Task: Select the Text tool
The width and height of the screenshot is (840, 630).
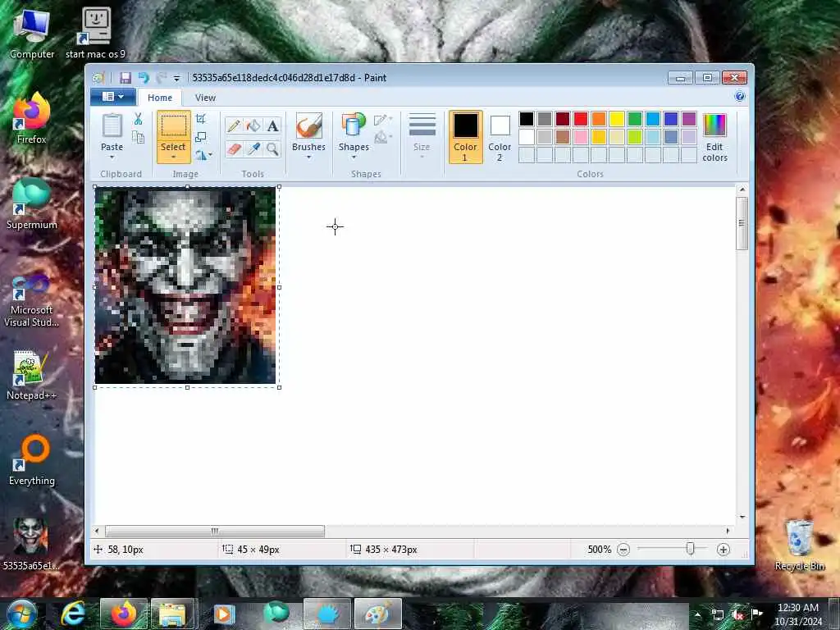Action: pos(272,126)
